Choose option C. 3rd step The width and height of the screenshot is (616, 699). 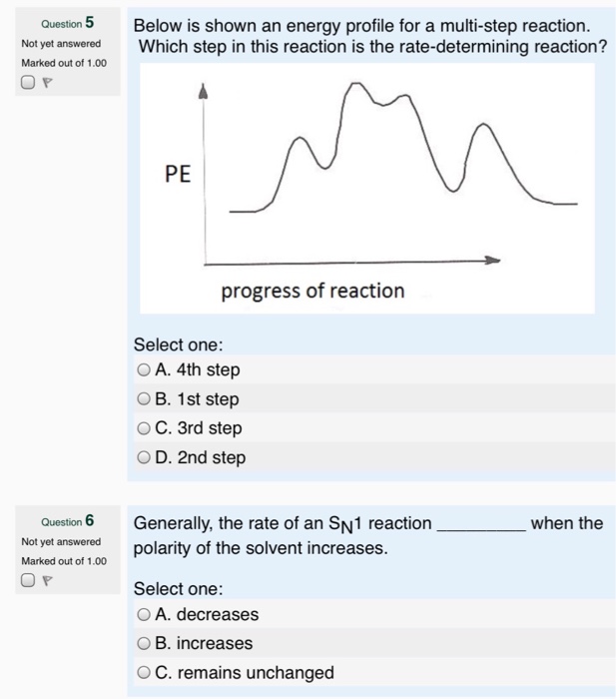point(144,428)
